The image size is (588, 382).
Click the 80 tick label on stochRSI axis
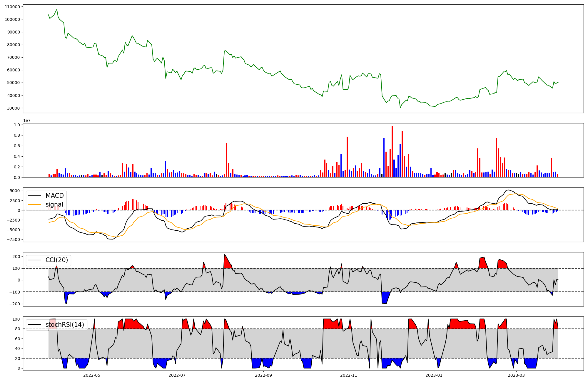point(18,329)
